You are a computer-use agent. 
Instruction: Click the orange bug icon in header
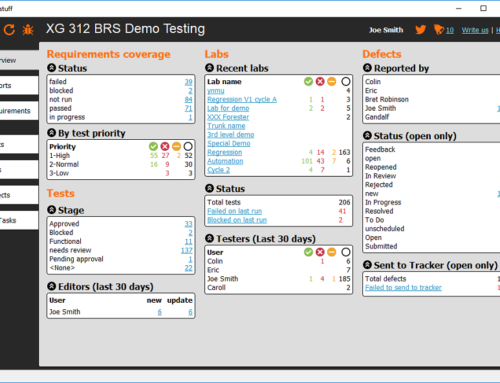point(28,30)
